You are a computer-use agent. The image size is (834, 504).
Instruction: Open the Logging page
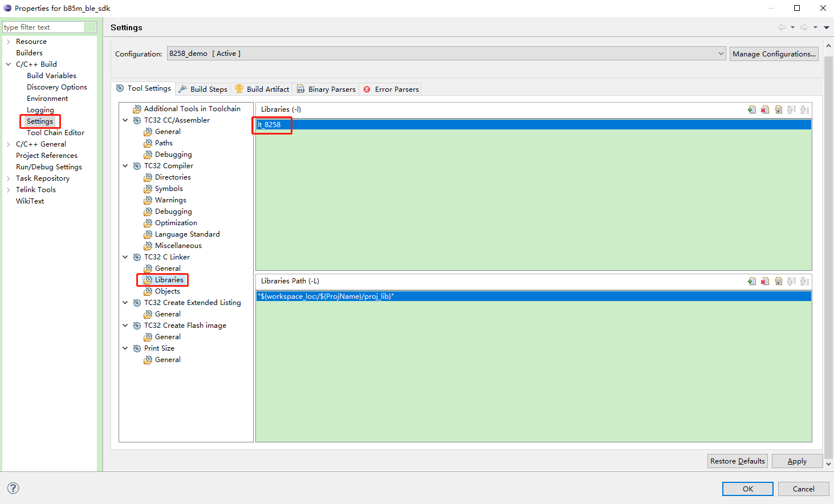(40, 110)
